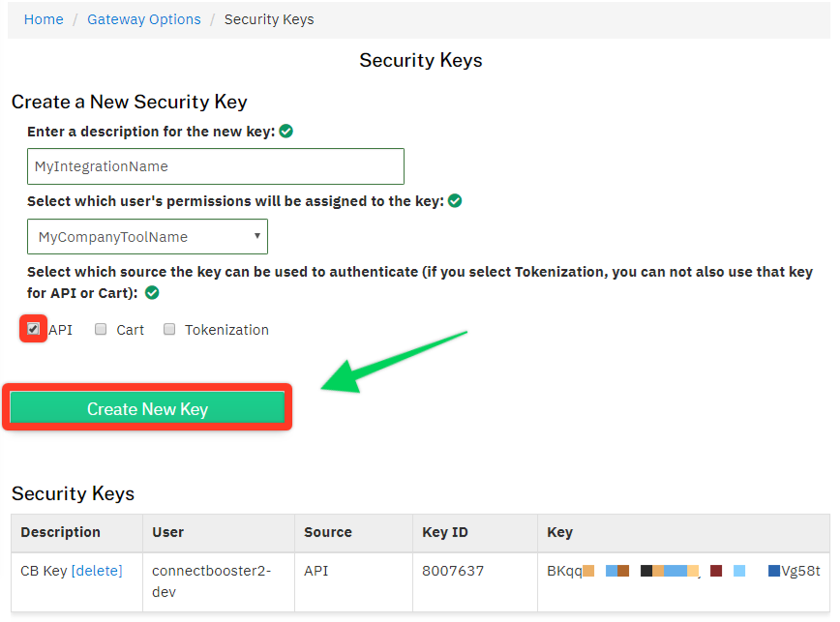
Task: Focus the key description input field
Action: pos(215,166)
